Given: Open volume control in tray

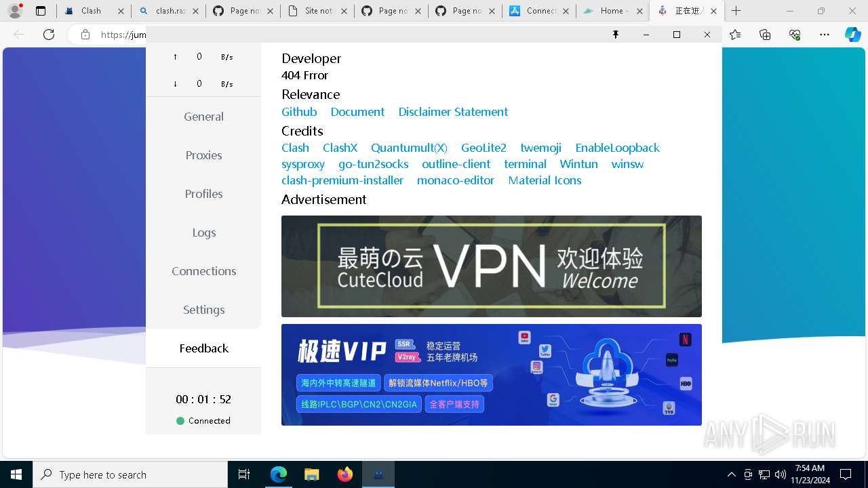Looking at the screenshot, I should (x=780, y=474).
